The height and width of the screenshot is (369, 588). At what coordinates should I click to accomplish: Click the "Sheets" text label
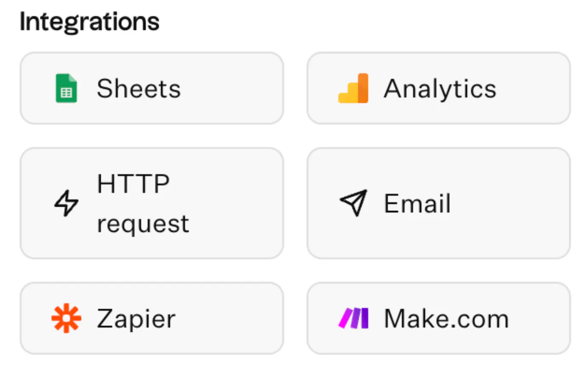click(x=139, y=89)
